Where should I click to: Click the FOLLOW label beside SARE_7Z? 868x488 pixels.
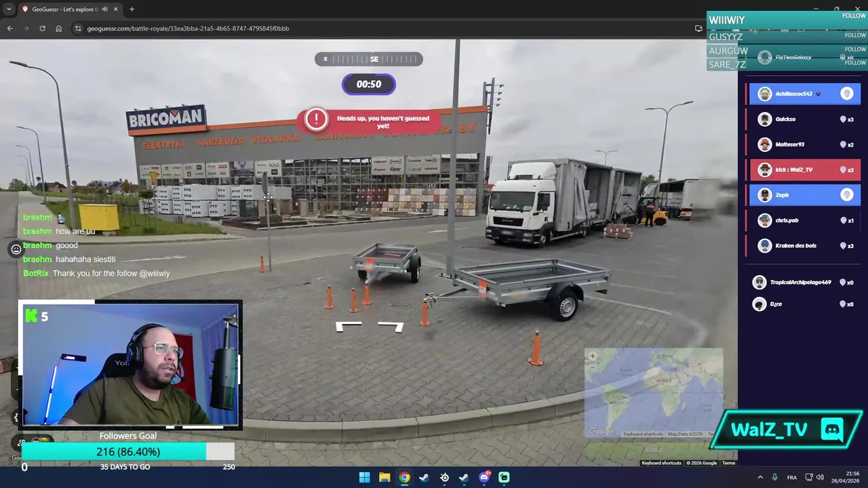click(x=855, y=62)
